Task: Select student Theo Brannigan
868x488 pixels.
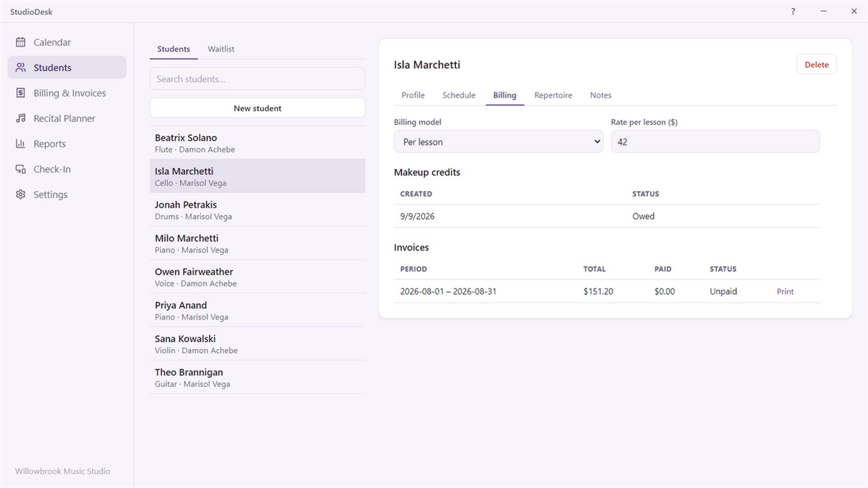Action: pos(257,377)
